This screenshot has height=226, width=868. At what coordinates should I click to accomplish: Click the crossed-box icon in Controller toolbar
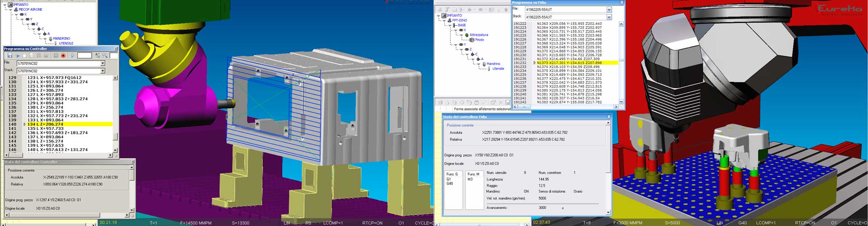coord(56,56)
